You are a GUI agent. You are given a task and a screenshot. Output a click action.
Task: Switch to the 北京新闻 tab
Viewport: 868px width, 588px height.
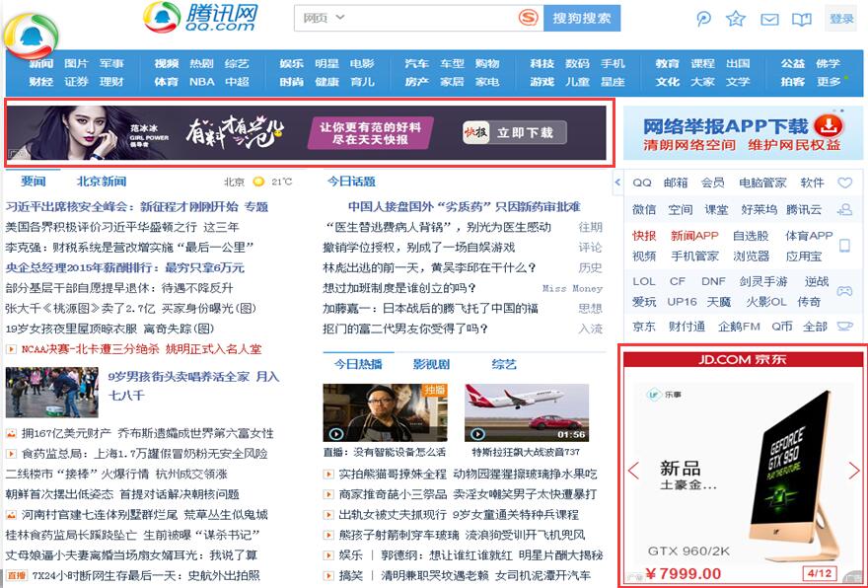pos(102,182)
